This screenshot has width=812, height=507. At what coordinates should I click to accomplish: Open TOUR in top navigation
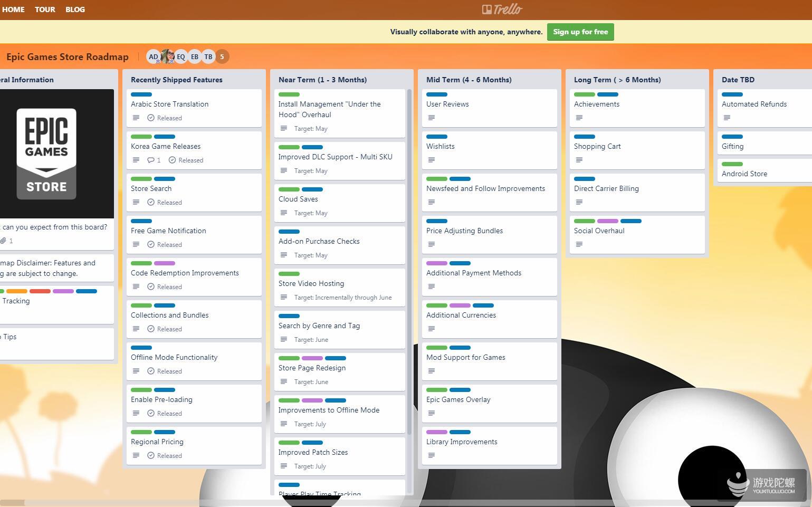[x=45, y=9]
